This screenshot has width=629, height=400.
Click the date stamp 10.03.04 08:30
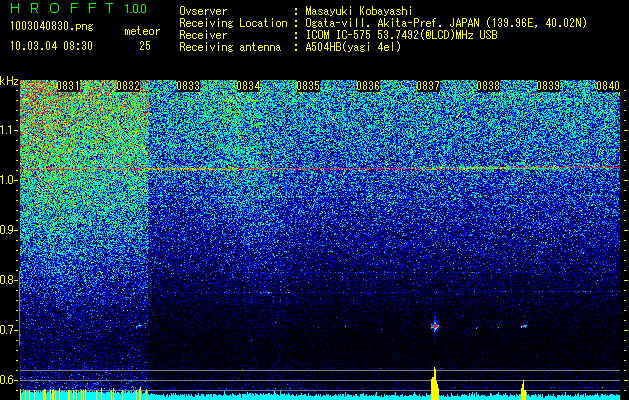51,46
